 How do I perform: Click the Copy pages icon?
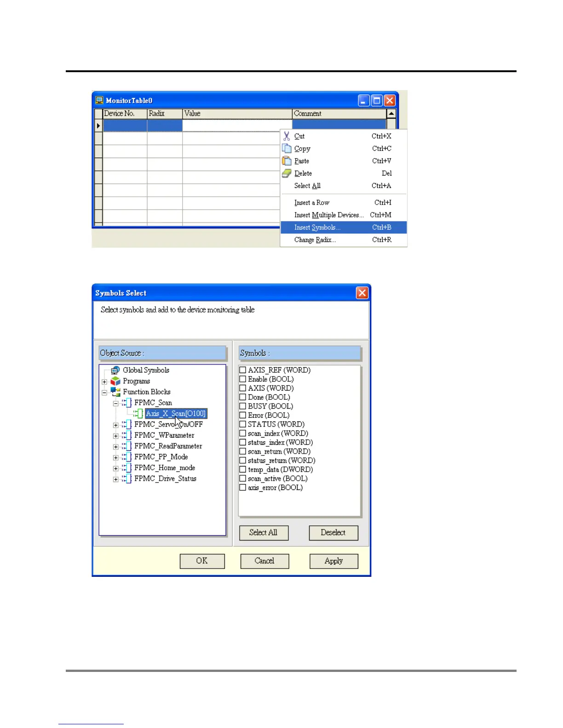click(287, 148)
